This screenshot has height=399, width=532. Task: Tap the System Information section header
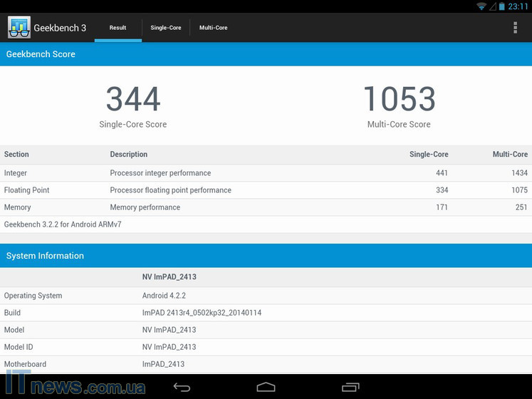click(266, 256)
